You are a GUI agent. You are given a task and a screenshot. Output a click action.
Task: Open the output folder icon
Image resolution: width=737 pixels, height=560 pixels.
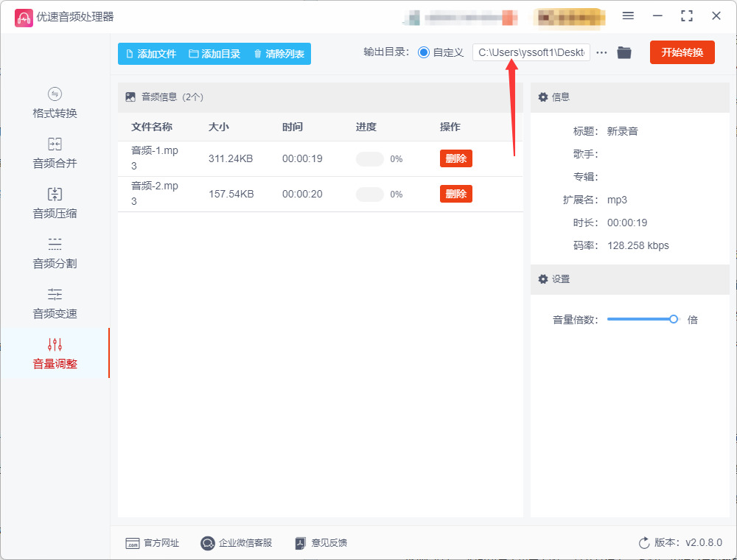coord(624,52)
